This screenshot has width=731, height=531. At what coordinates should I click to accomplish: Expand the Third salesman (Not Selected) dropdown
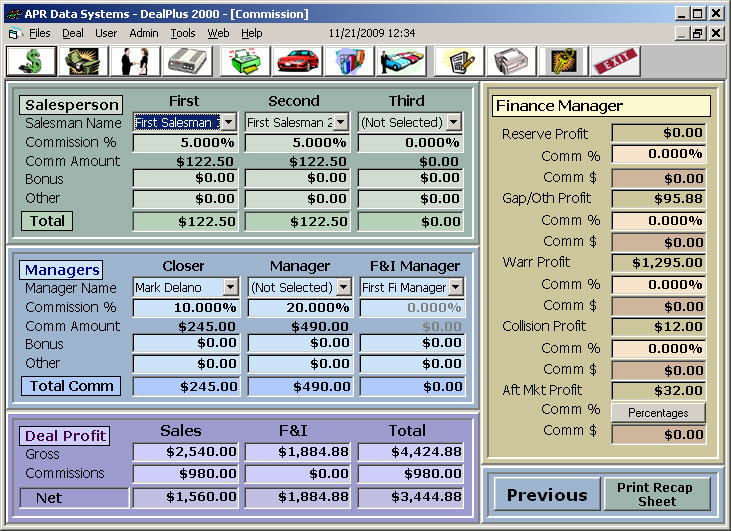(453, 123)
